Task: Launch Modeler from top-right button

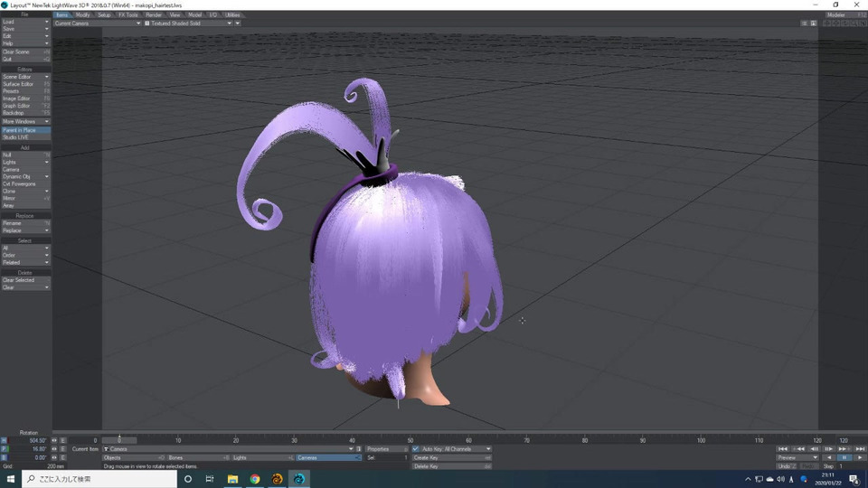Action: click(844, 15)
